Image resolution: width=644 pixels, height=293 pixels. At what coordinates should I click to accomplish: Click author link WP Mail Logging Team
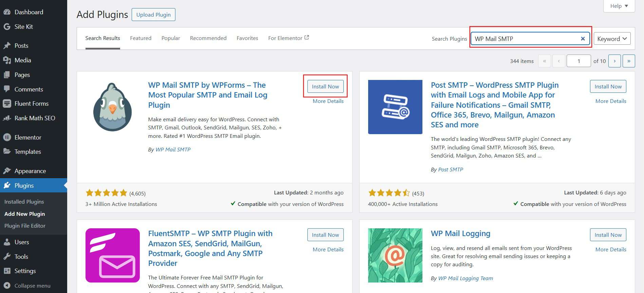coord(466,278)
